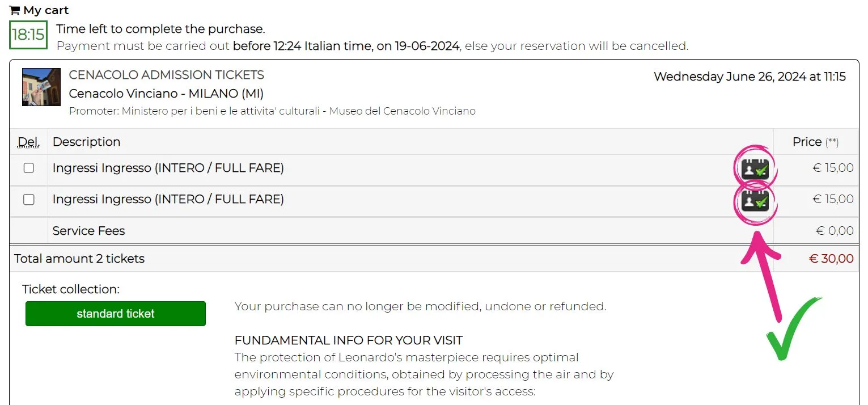Click the Promoter line under venue
The width and height of the screenshot is (868, 405).
272,111
